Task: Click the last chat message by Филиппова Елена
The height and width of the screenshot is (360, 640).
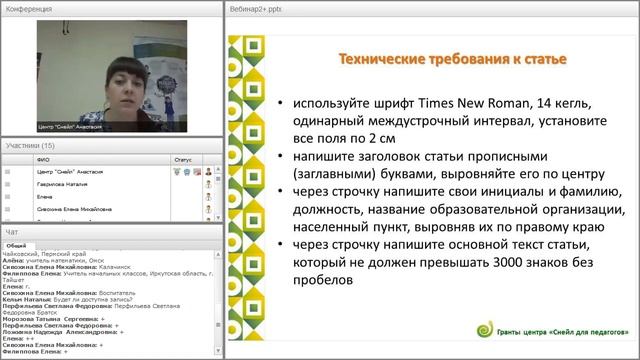Action: (x=35, y=351)
